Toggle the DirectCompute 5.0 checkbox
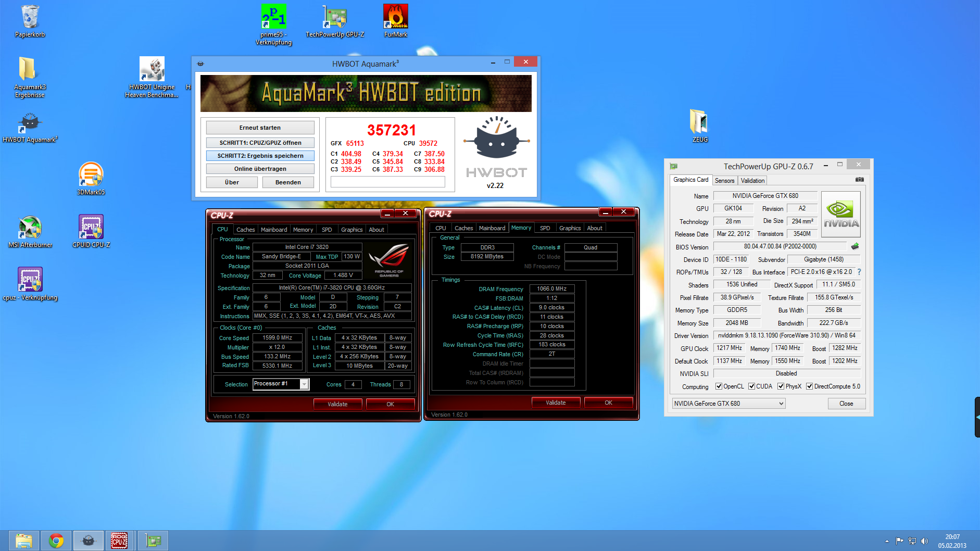The width and height of the screenshot is (980, 551). (809, 386)
